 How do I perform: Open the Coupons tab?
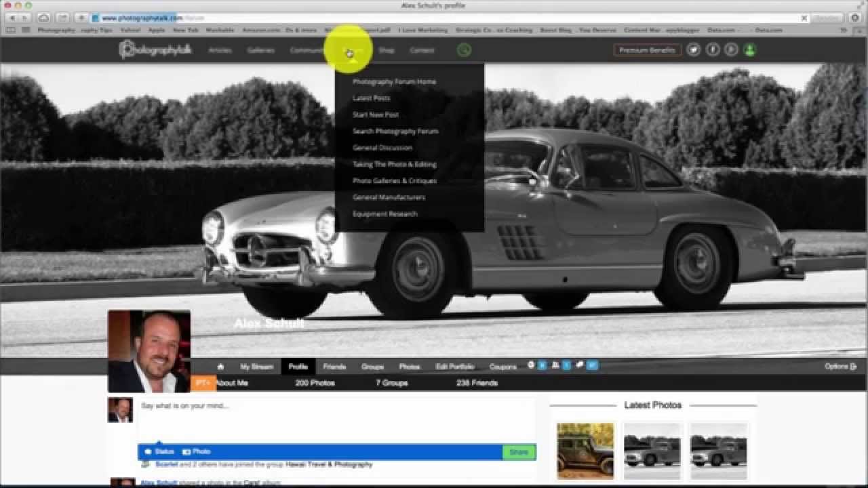tap(502, 367)
